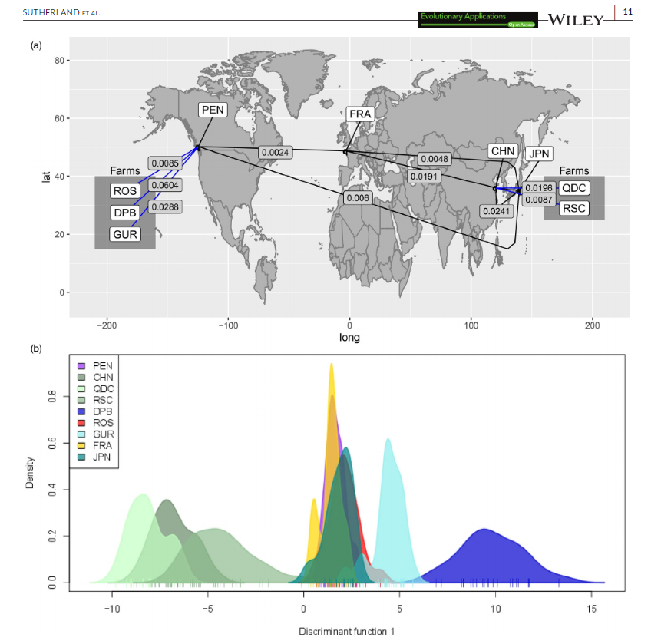Viewport: 661px width, 644px height.
Task: Click the Evolutionary Applications journal logo
Action: pyautogui.click(x=478, y=19)
